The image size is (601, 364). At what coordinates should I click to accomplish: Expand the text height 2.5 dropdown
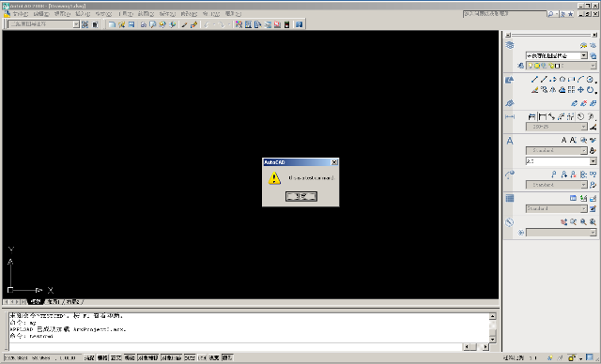click(593, 161)
